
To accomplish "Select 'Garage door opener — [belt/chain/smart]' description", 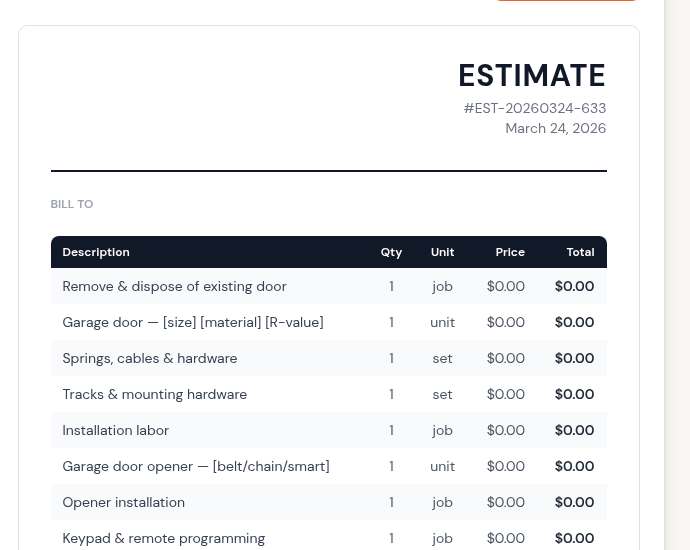I will click(196, 466).
